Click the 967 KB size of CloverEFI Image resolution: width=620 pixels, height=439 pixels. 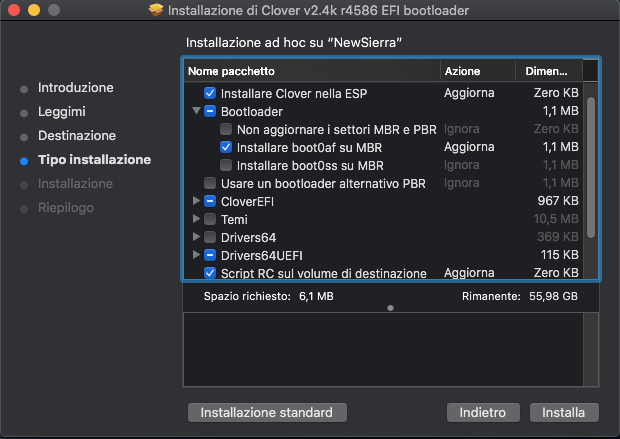[x=558, y=201]
